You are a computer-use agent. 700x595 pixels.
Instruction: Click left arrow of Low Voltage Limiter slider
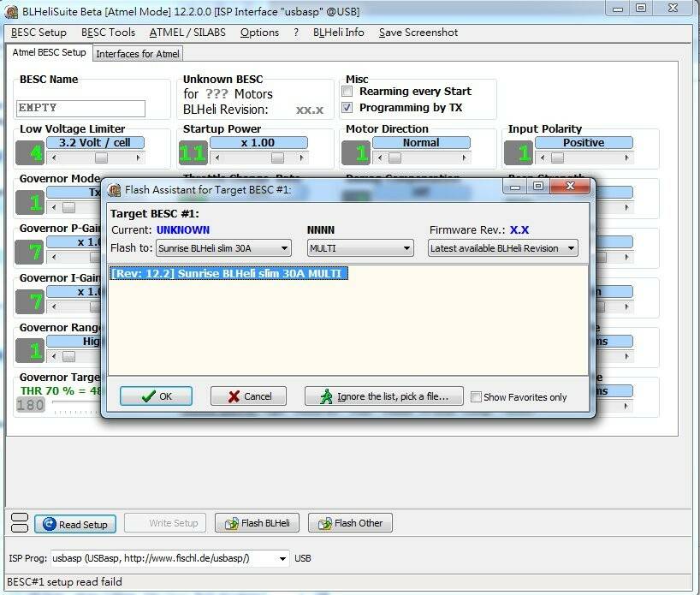[x=54, y=158]
